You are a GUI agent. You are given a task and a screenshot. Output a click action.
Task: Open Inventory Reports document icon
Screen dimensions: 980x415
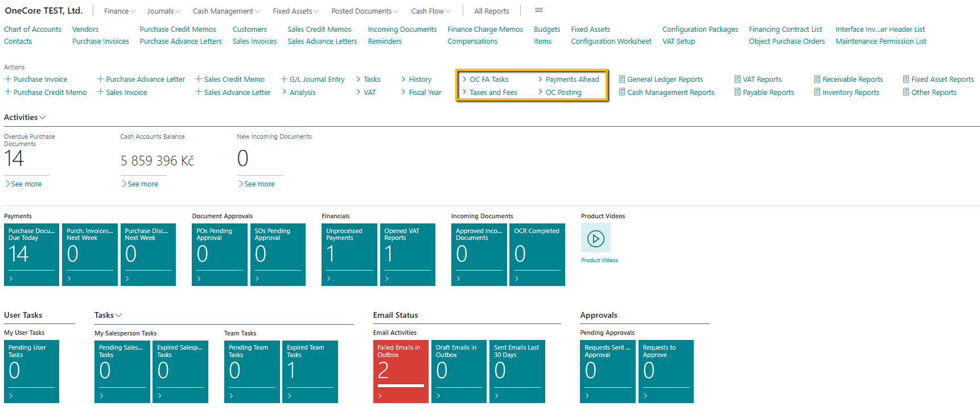pyautogui.click(x=817, y=93)
